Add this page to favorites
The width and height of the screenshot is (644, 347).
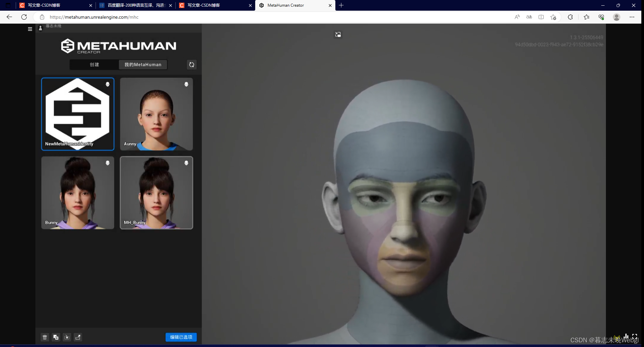point(553,17)
